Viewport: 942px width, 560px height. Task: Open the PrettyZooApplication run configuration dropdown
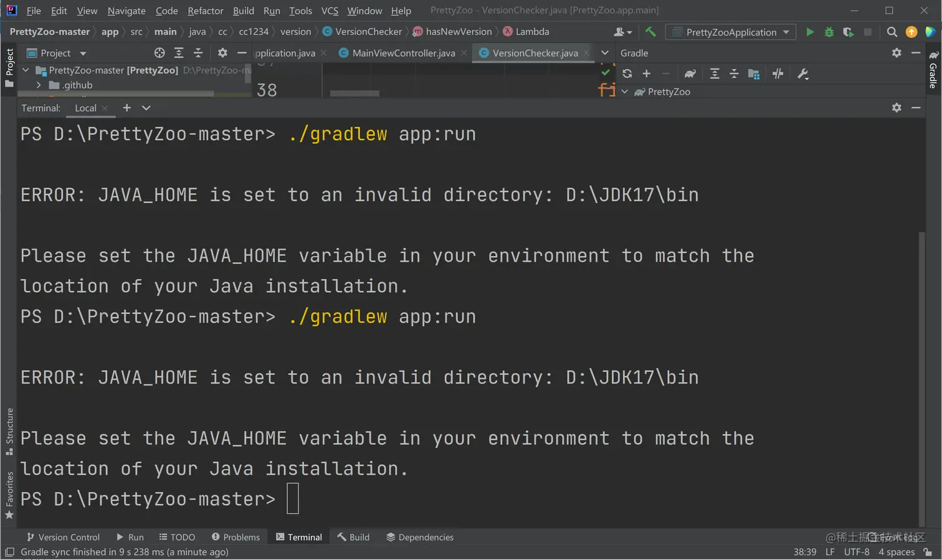(731, 32)
